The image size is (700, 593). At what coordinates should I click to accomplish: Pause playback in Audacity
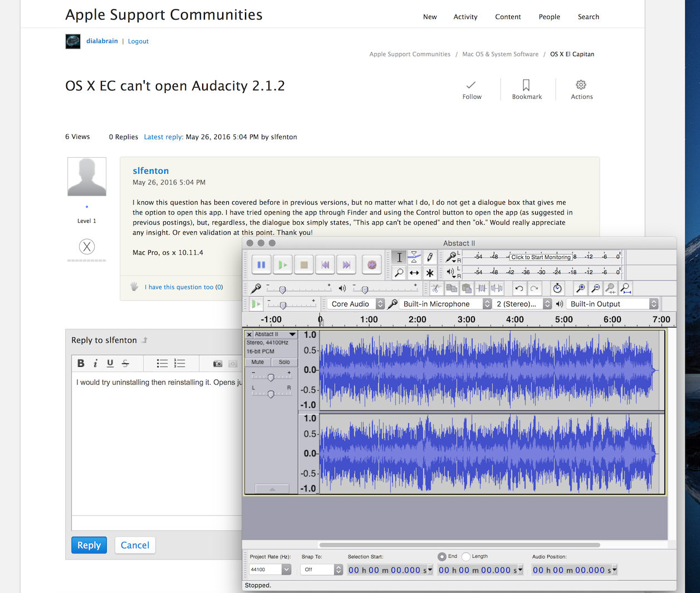click(261, 265)
